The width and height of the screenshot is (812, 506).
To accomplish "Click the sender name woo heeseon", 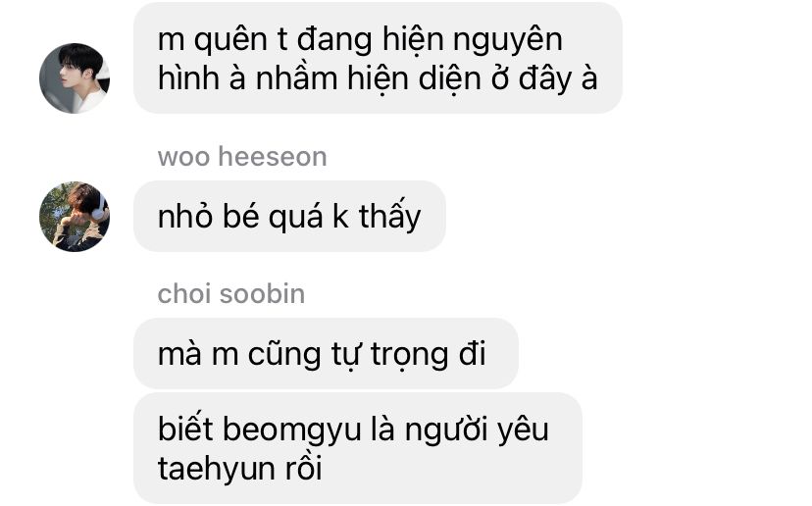I will pos(242,157).
